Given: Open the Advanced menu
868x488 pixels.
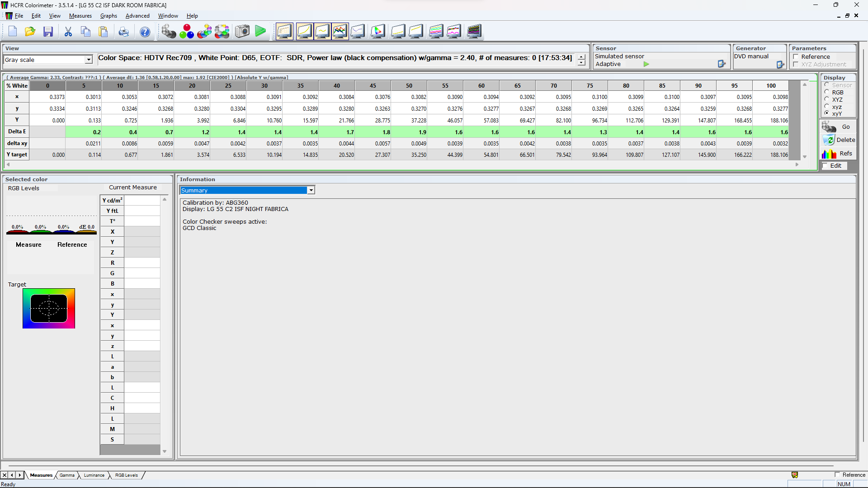Looking at the screenshot, I should click(x=137, y=16).
